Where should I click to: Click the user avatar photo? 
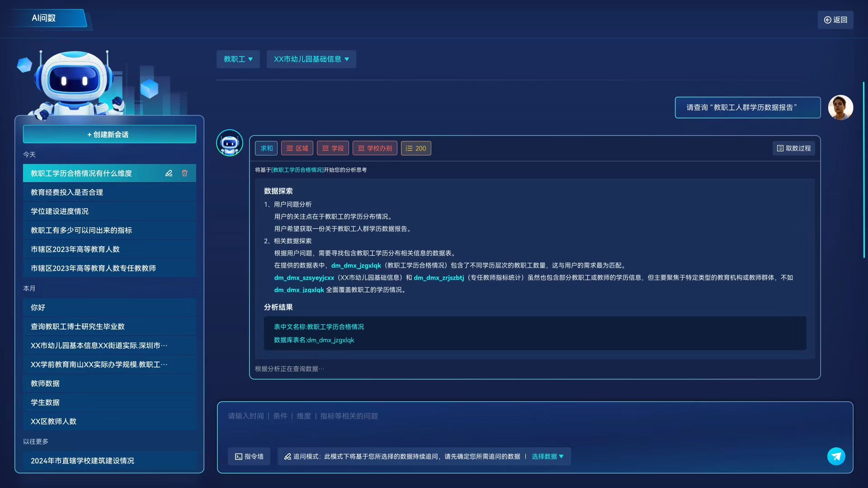(x=840, y=108)
